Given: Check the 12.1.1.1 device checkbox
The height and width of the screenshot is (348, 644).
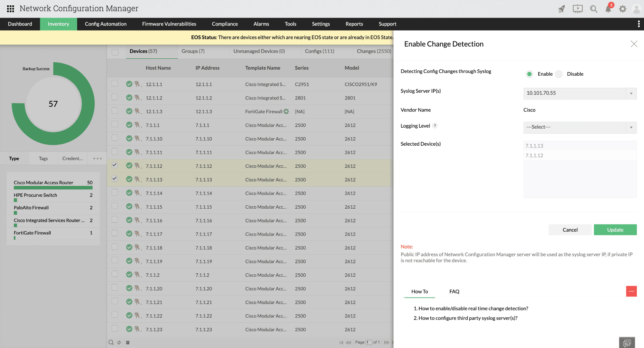Looking at the screenshot, I should [x=115, y=83].
